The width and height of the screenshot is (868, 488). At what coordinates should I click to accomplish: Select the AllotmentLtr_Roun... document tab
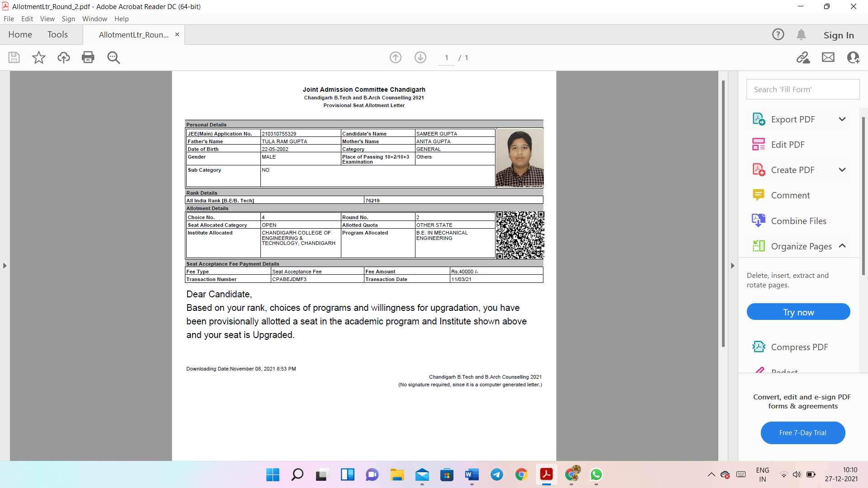[133, 35]
